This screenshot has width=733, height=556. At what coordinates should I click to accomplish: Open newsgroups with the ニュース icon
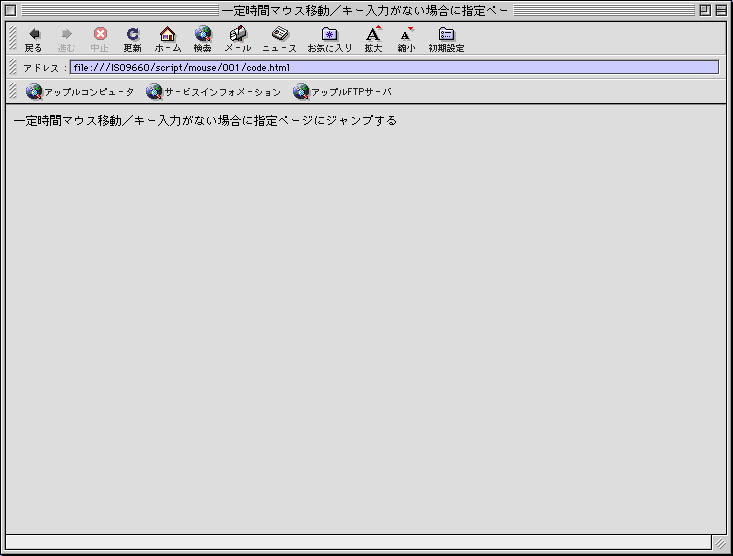tap(280, 39)
